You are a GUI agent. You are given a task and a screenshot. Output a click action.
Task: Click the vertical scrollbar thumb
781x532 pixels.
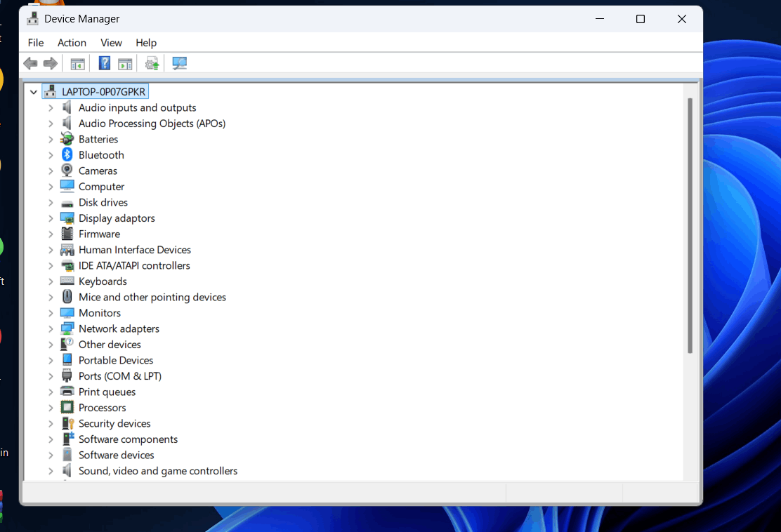(690, 226)
